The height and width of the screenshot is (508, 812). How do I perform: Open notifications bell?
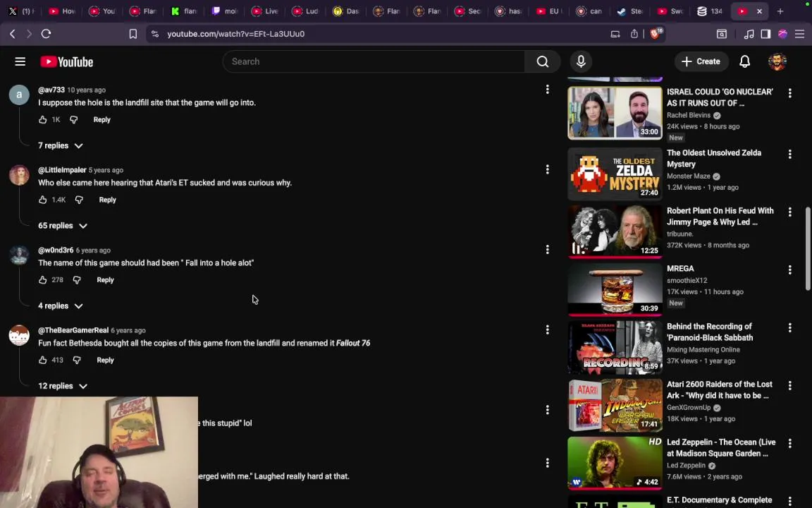pyautogui.click(x=744, y=61)
